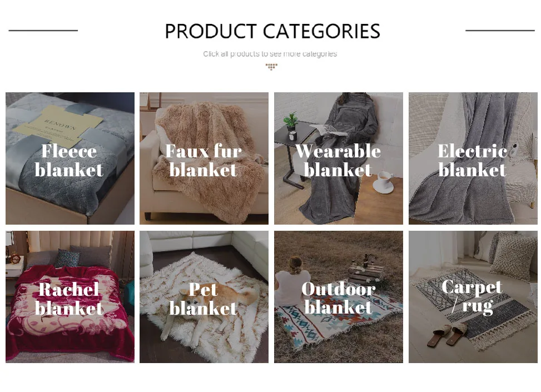Click the 'Faux fur blanket' text label
541x392 pixels.
204,161
